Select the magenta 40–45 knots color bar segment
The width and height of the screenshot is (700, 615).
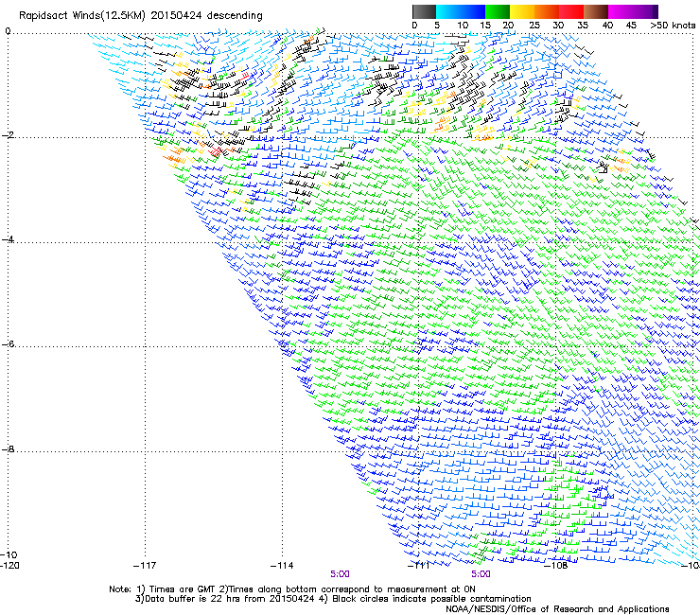[x=621, y=11]
